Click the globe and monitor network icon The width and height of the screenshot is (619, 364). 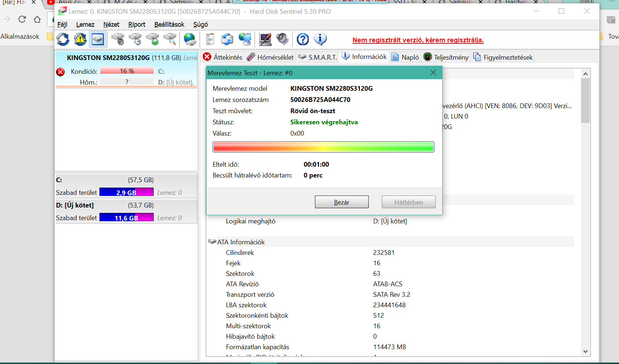(x=245, y=39)
